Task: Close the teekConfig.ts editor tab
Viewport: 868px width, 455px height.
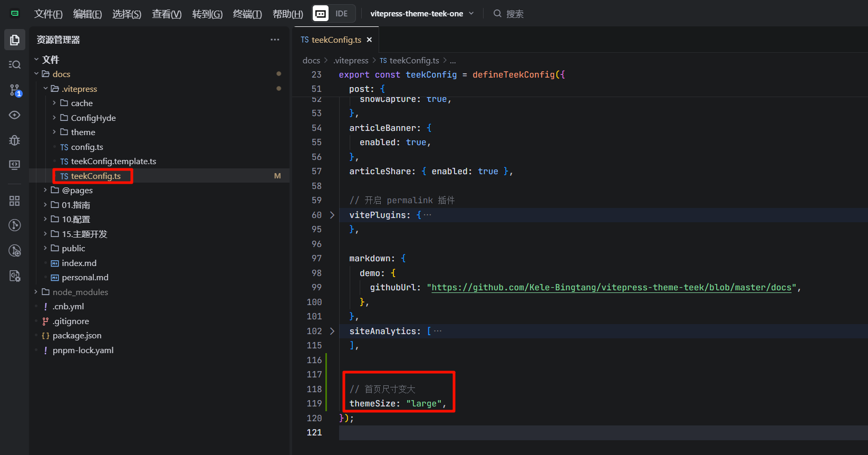Action: pyautogui.click(x=369, y=40)
